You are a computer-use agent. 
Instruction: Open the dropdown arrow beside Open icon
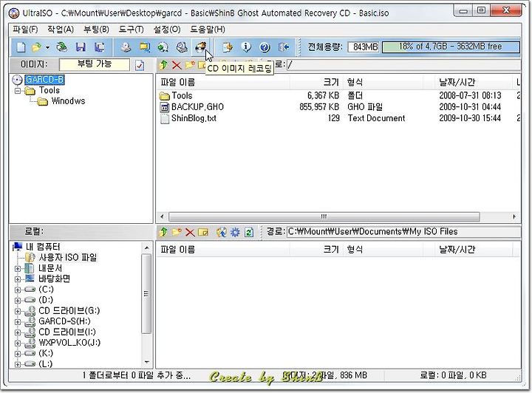tap(47, 47)
